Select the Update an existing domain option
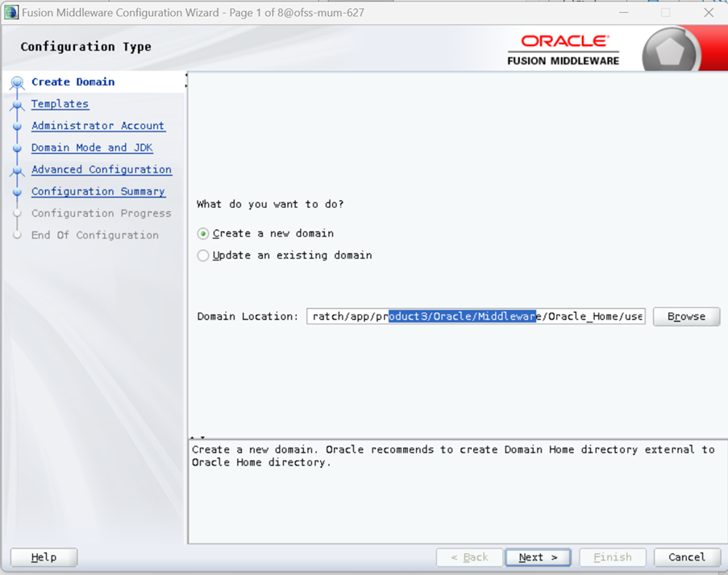 [203, 256]
